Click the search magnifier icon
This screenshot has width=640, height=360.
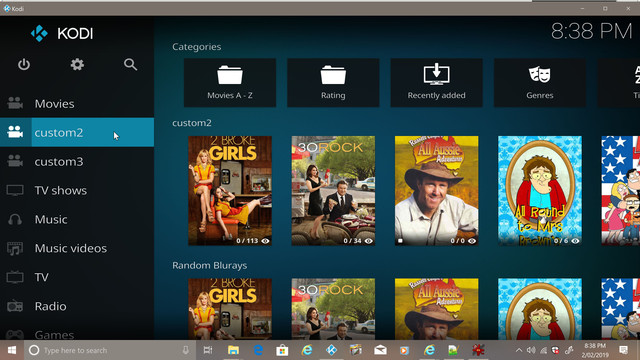(130, 64)
